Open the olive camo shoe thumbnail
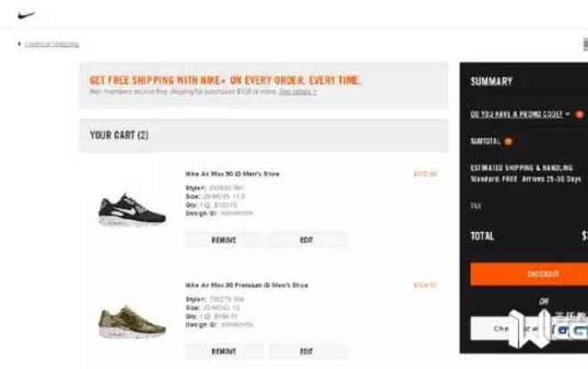Image resolution: width=588 pixels, height=369 pixels. (132, 322)
